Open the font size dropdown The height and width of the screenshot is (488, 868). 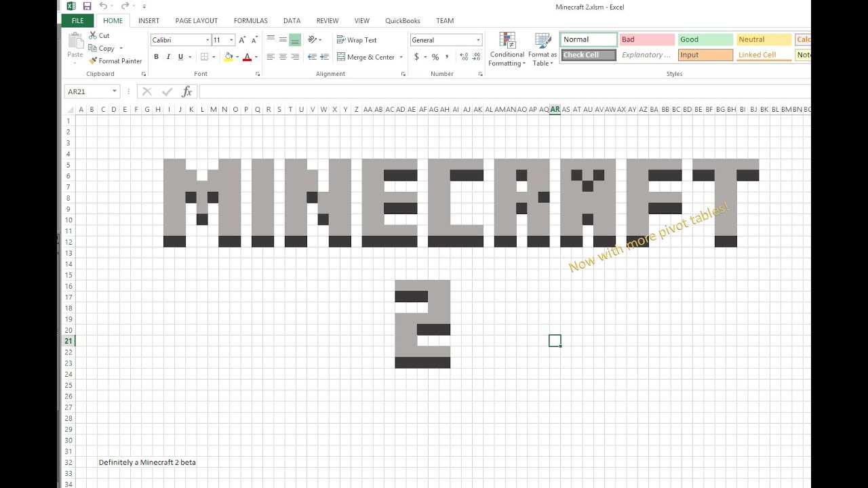pyautogui.click(x=231, y=40)
